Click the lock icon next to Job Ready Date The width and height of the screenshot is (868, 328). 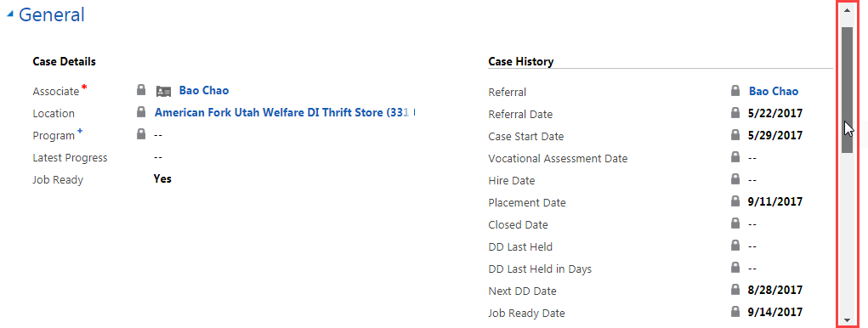pyautogui.click(x=735, y=312)
